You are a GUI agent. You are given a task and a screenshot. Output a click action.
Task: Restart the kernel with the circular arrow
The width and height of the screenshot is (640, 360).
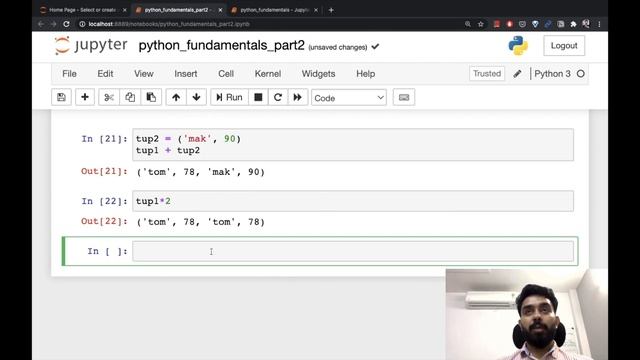coord(278,97)
